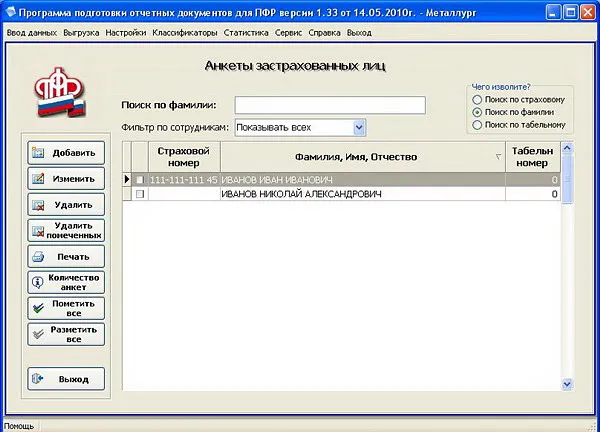This screenshot has width=600, height=432.
Task: Click the Разметить все gray checkmark icon
Action: click(x=38, y=334)
